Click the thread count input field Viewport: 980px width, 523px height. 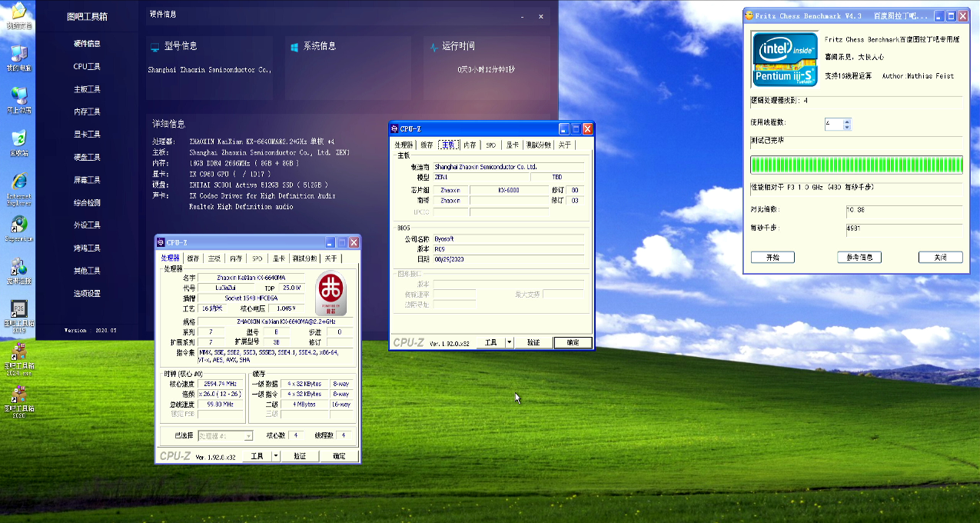tap(833, 124)
